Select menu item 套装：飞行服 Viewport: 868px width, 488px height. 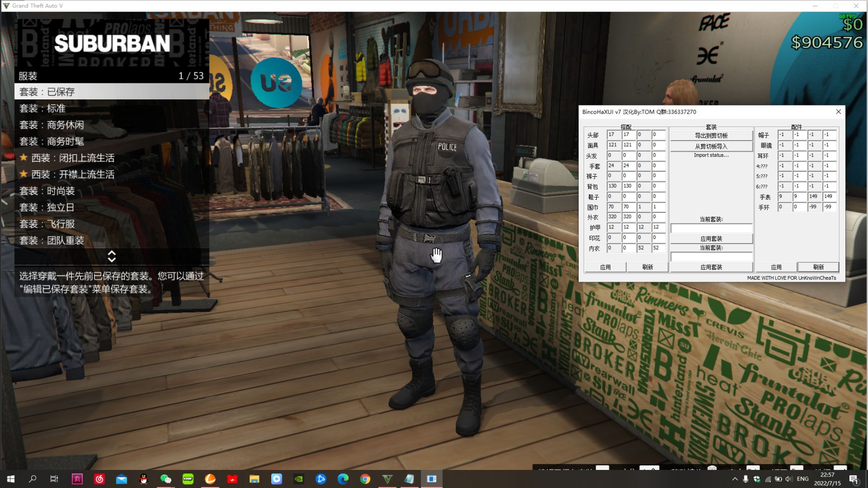pos(112,224)
